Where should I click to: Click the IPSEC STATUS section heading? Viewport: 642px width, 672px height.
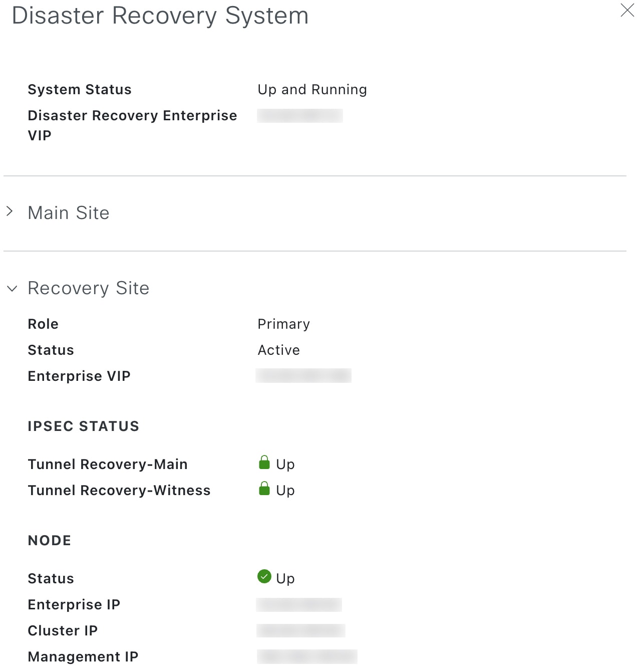pos(84,426)
